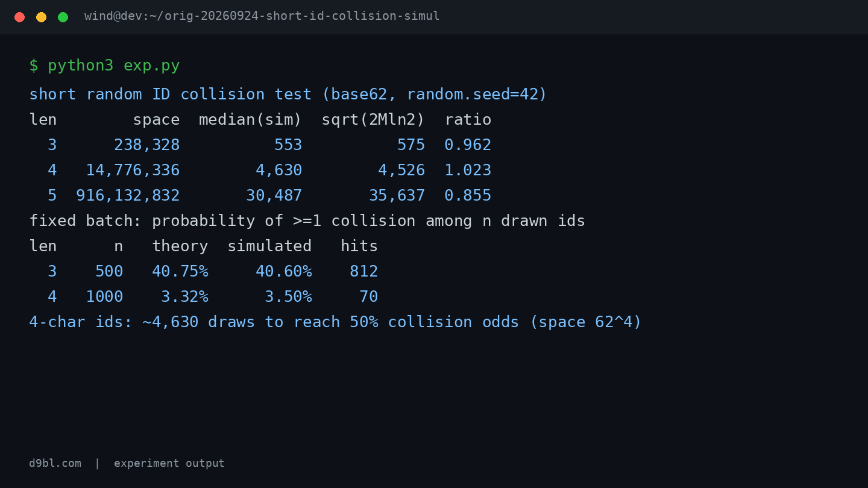This screenshot has height=488, width=868.
Task: Click the 'sqrt(2Mln2)' column header
Action: pyautogui.click(x=373, y=120)
